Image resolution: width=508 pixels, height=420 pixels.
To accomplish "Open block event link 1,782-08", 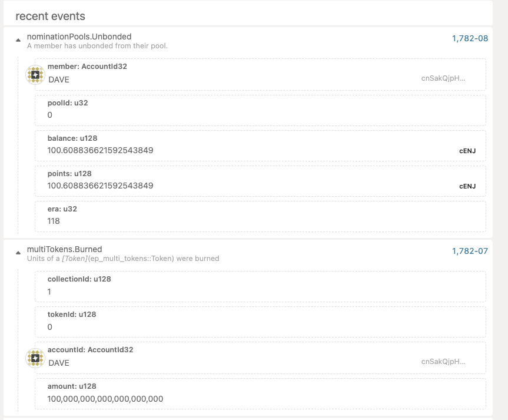I will (470, 38).
